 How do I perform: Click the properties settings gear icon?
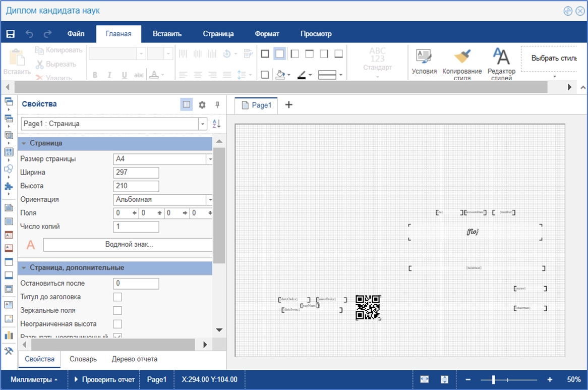coord(202,105)
